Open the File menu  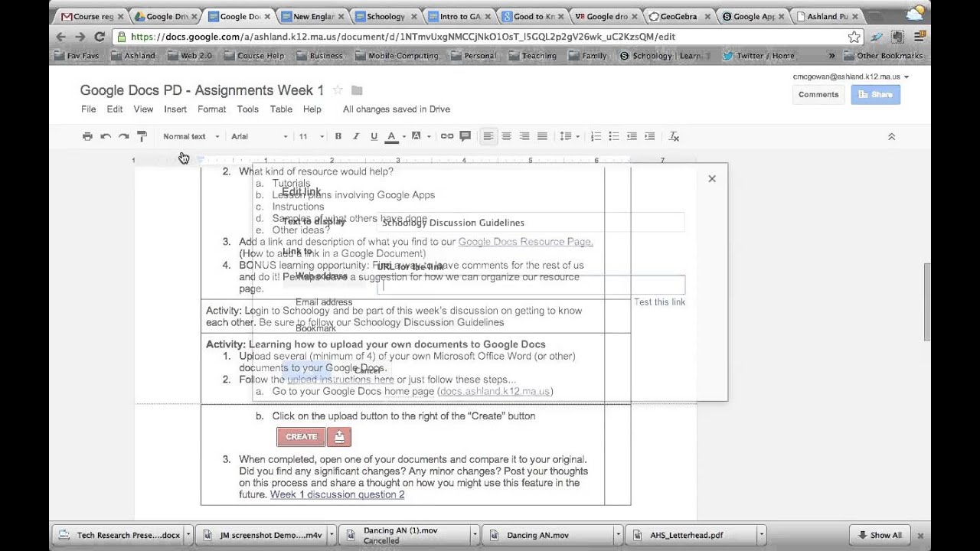[89, 109]
